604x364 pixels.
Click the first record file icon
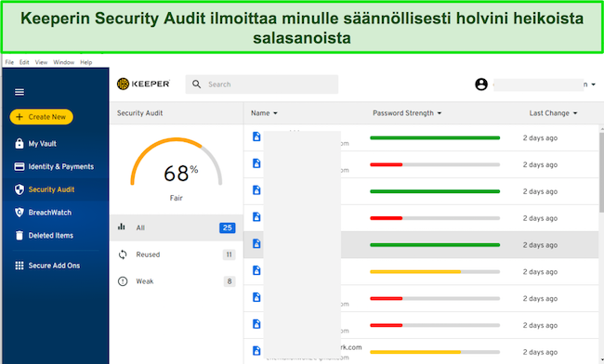(x=256, y=136)
